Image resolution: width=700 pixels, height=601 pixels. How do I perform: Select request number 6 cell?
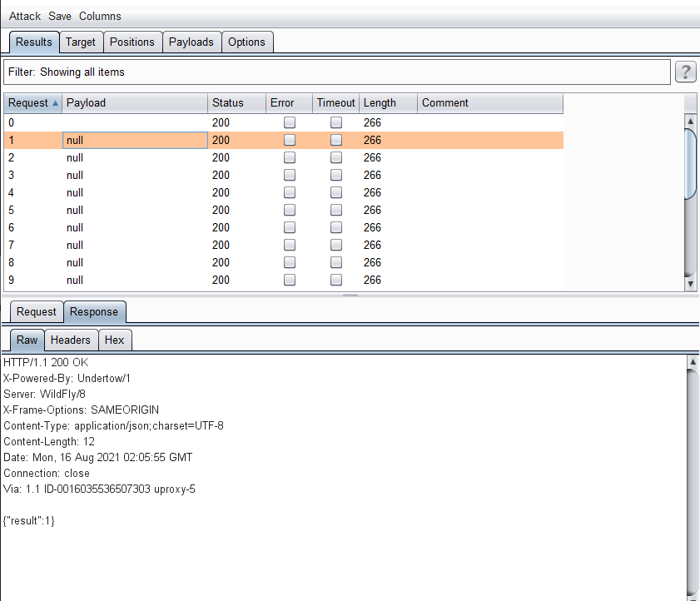point(33,228)
